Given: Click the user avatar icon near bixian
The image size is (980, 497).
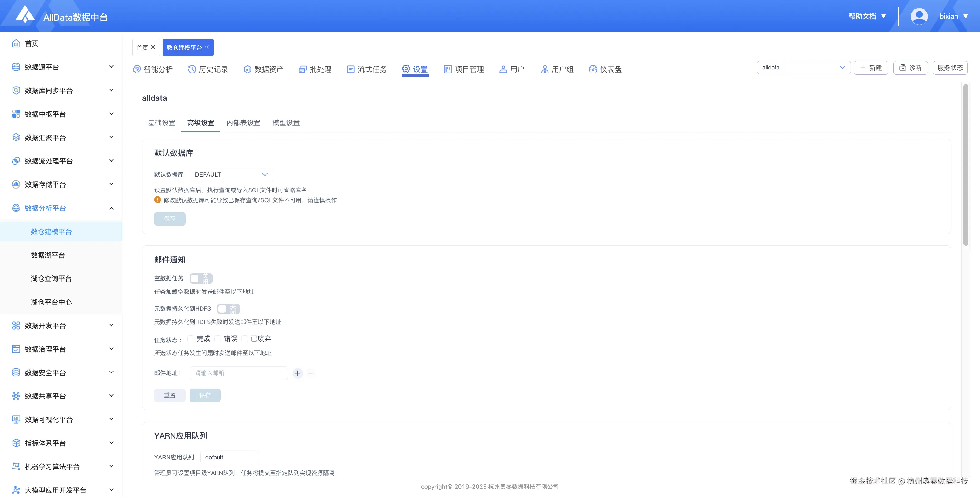Looking at the screenshot, I should click(919, 16).
